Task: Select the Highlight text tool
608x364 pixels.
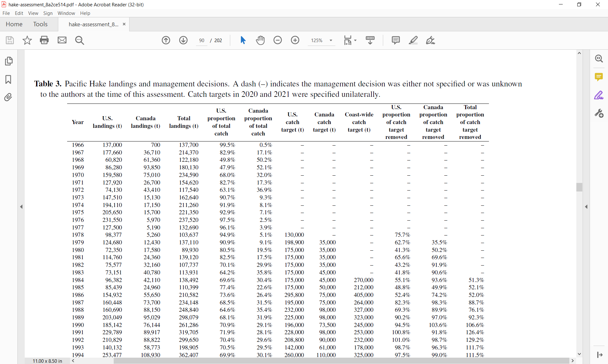Action: pyautogui.click(x=413, y=40)
